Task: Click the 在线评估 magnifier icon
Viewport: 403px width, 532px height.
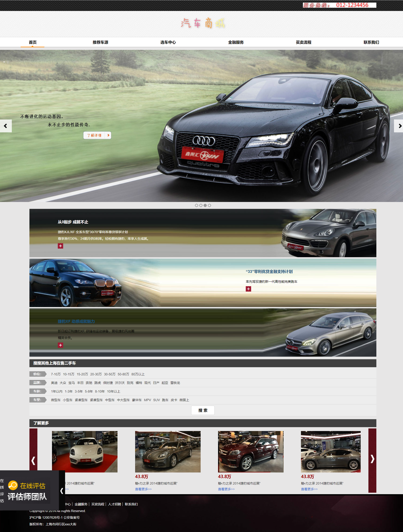Action: (x=13, y=485)
